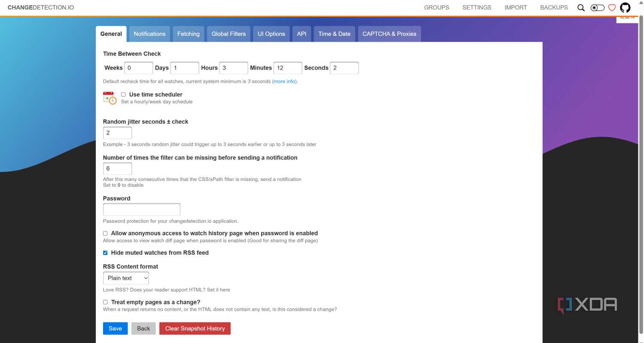The height and width of the screenshot is (343, 644).
Task: Focus the Seconds input field
Action: [x=344, y=68]
